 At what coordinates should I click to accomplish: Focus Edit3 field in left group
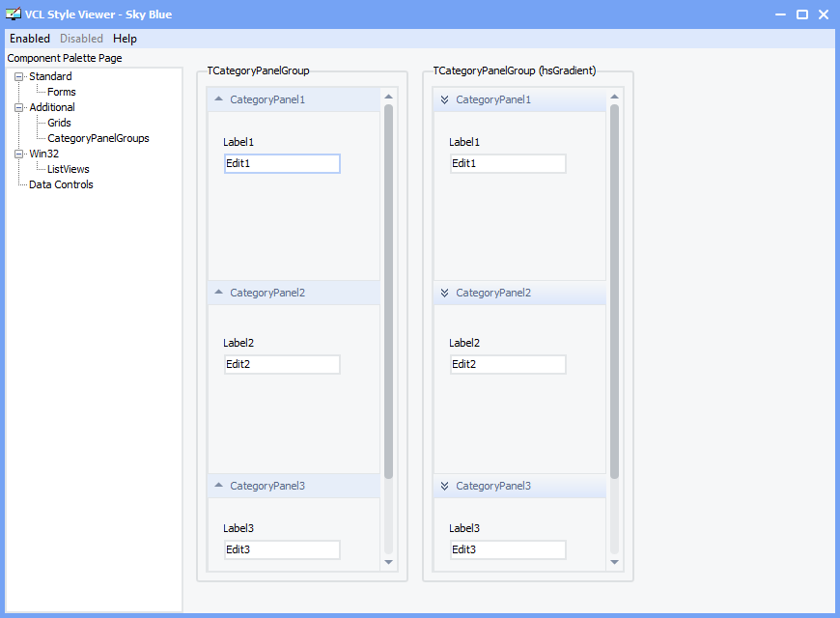click(x=282, y=550)
